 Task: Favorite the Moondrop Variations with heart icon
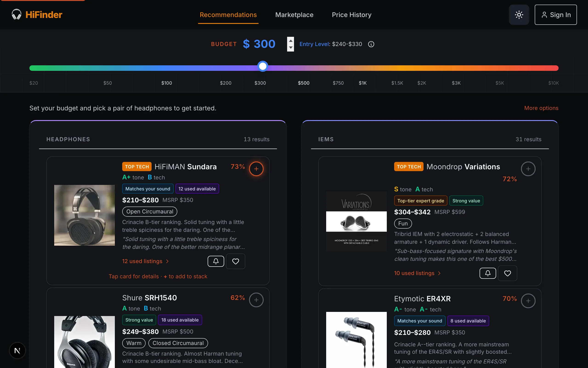tap(507, 273)
